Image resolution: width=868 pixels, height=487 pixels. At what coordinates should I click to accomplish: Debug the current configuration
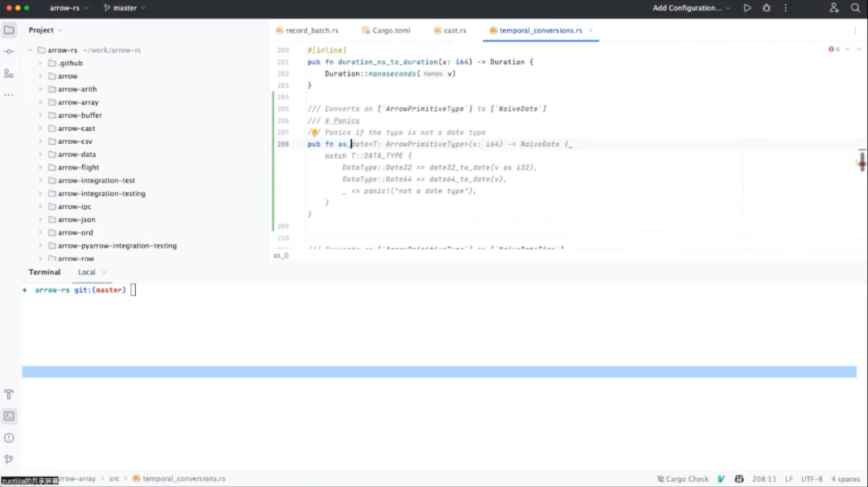click(x=766, y=8)
